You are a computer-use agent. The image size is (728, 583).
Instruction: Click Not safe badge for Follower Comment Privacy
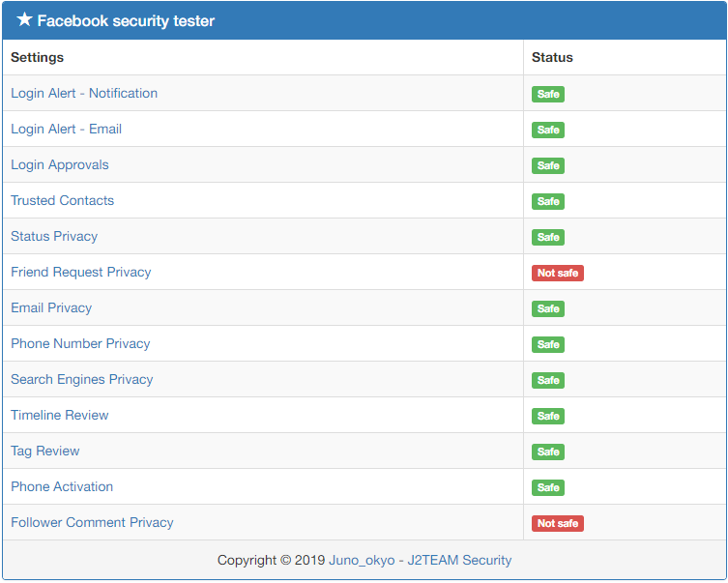click(x=558, y=523)
